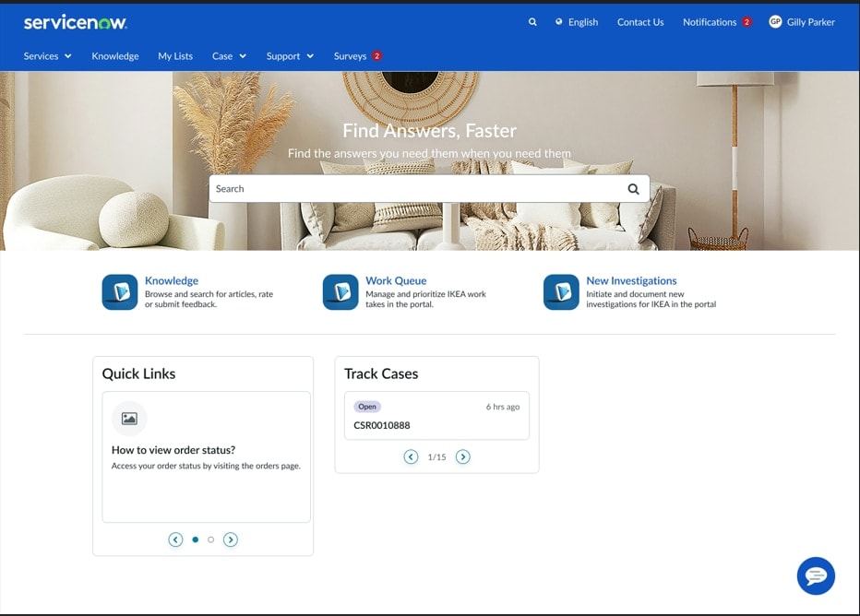Open the Notifications menu item

(710, 22)
